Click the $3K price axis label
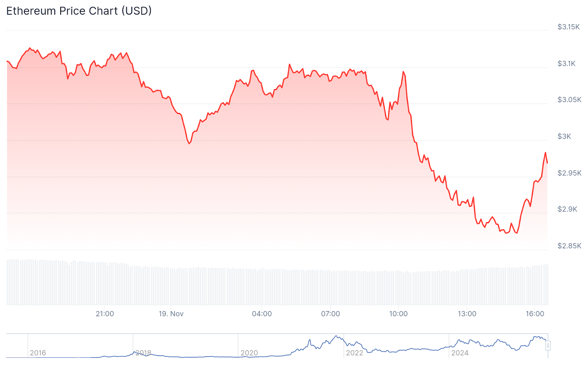The image size is (588, 367). [x=564, y=136]
